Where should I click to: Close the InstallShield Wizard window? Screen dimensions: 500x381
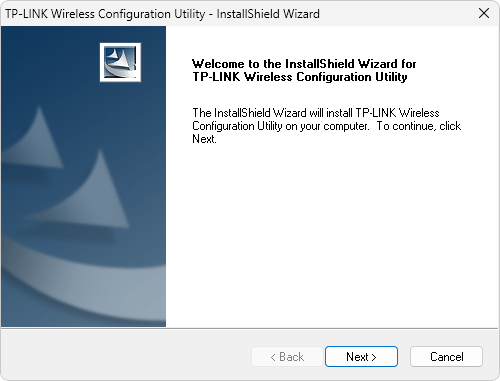coord(484,13)
